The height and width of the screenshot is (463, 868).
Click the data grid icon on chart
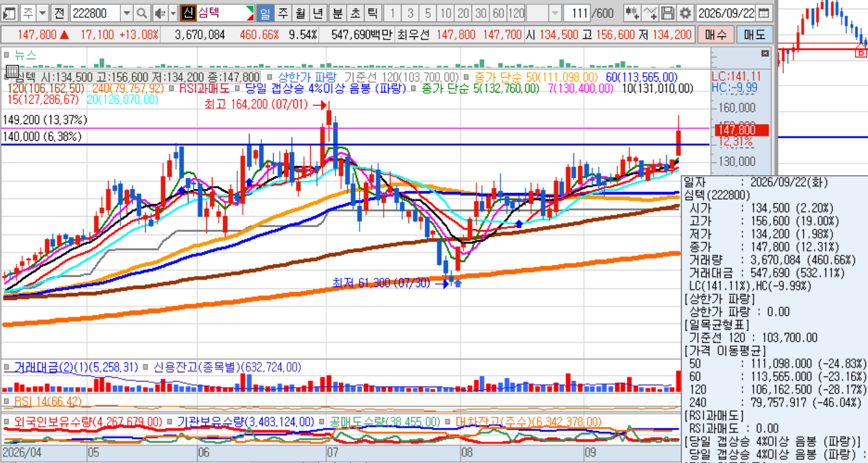[x=11, y=71]
